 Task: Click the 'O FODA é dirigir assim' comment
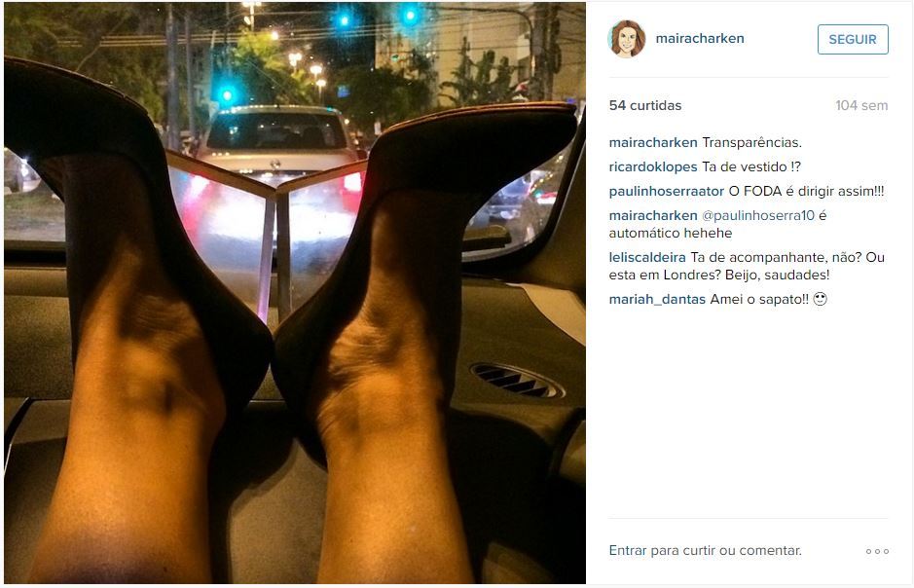tap(806, 191)
